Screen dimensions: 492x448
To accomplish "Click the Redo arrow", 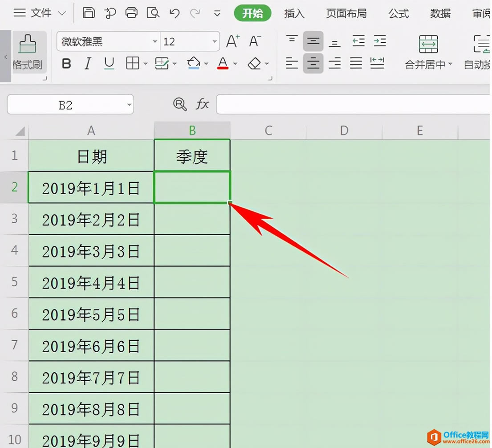I will [x=195, y=13].
